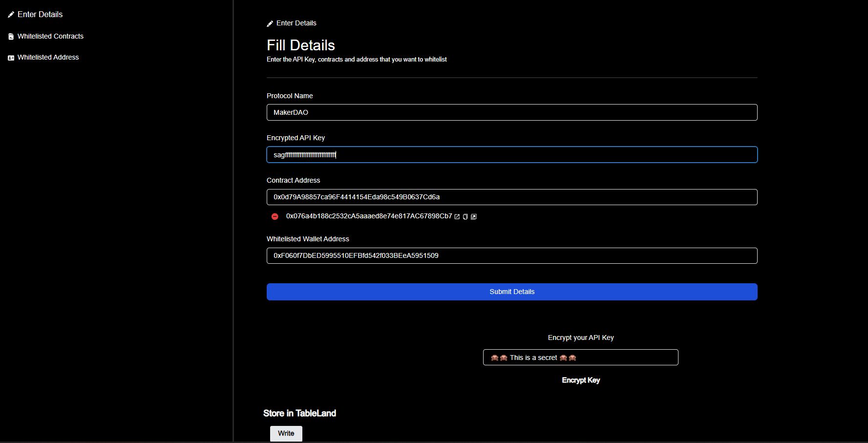The width and height of the screenshot is (868, 443).
Task: Go to Whitelisted Contracts page
Action: (50, 36)
